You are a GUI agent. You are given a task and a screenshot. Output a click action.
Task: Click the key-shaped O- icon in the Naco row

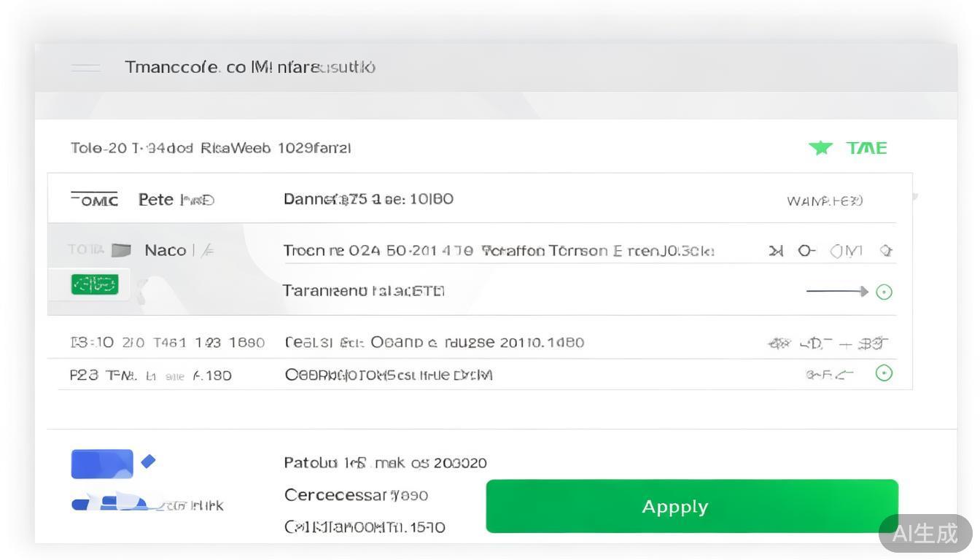806,251
